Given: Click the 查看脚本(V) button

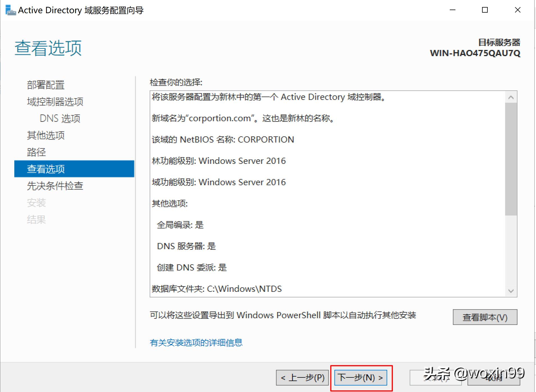Looking at the screenshot, I should (484, 317).
